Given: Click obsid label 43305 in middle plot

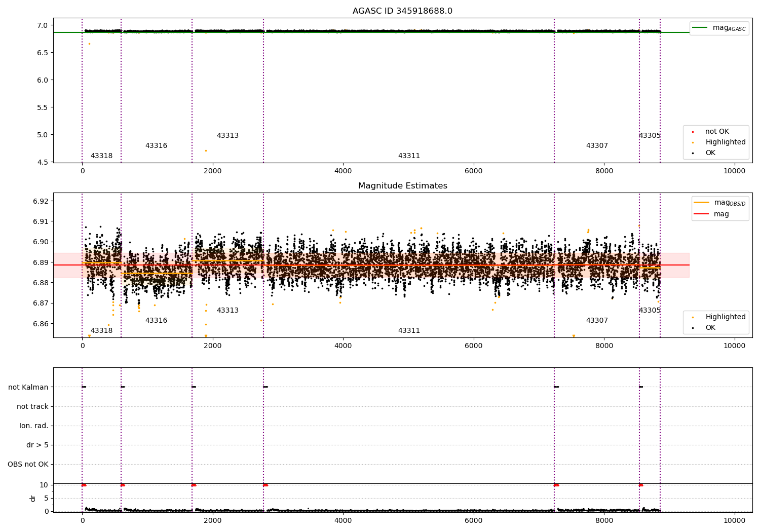Looking at the screenshot, I should 650,311.
